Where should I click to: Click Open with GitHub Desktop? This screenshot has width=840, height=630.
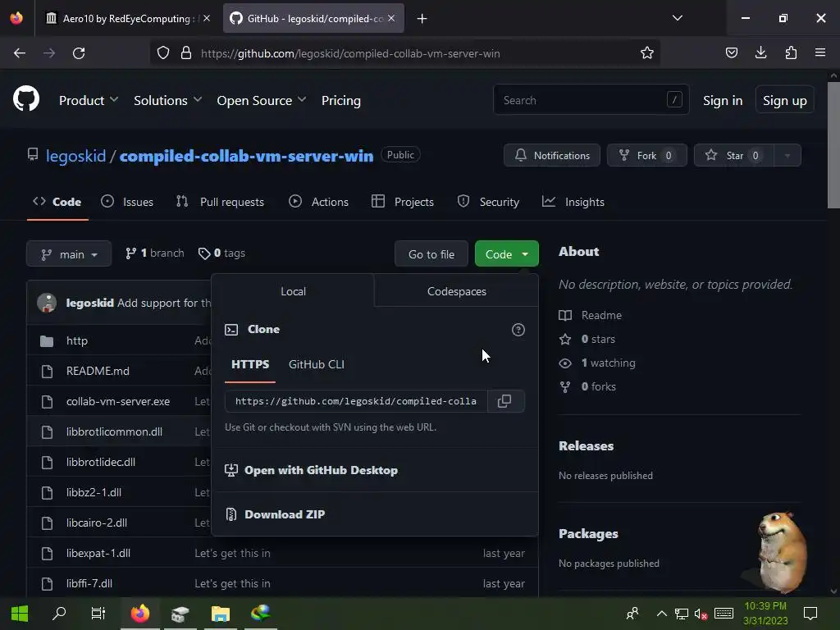coord(311,470)
